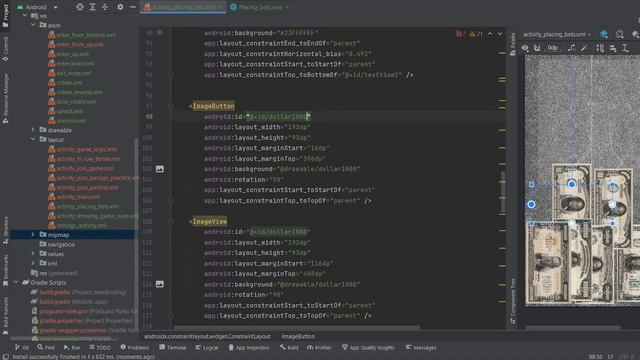
Task: Open the Project tool window tab
Action: click(5, 15)
